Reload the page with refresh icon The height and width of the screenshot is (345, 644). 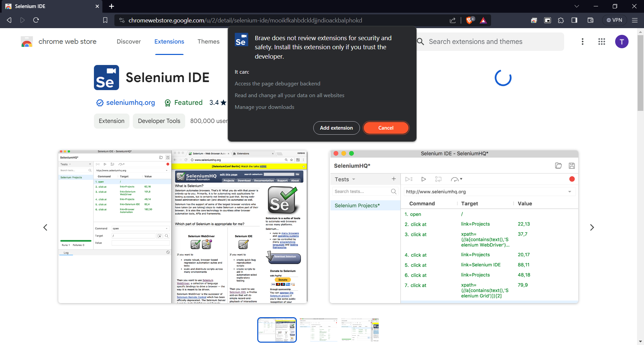pyautogui.click(x=36, y=20)
